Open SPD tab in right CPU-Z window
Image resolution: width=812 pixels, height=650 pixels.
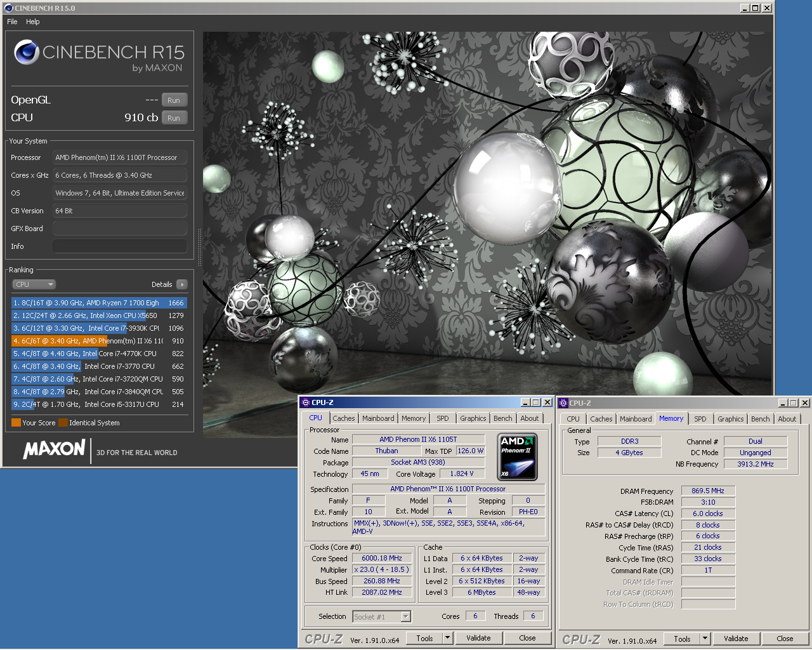(700, 419)
